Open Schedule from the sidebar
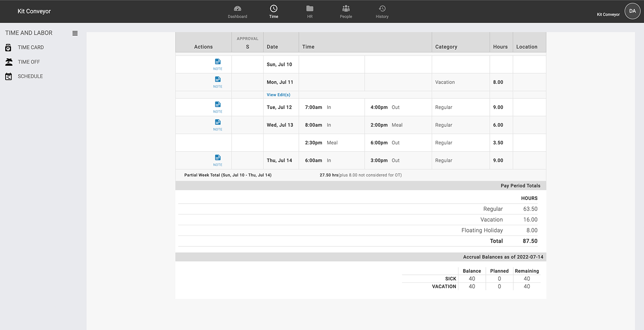 [30, 76]
